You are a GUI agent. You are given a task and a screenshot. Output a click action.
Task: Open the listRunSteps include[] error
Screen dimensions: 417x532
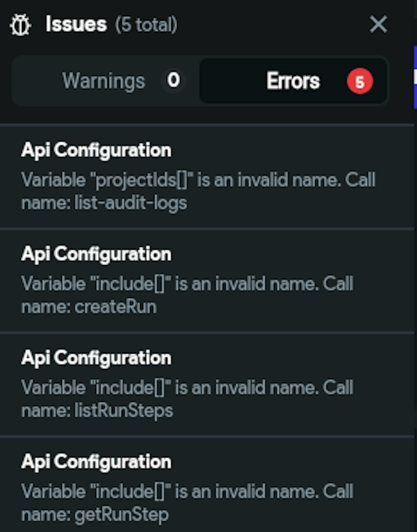(207, 384)
